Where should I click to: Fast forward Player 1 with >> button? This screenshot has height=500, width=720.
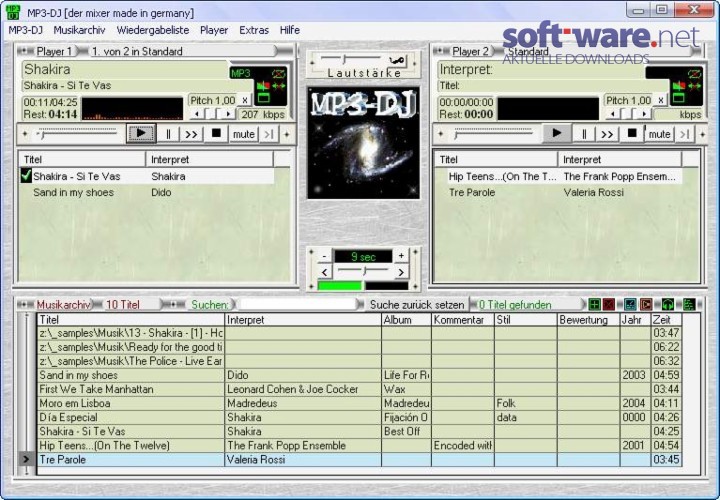191,134
